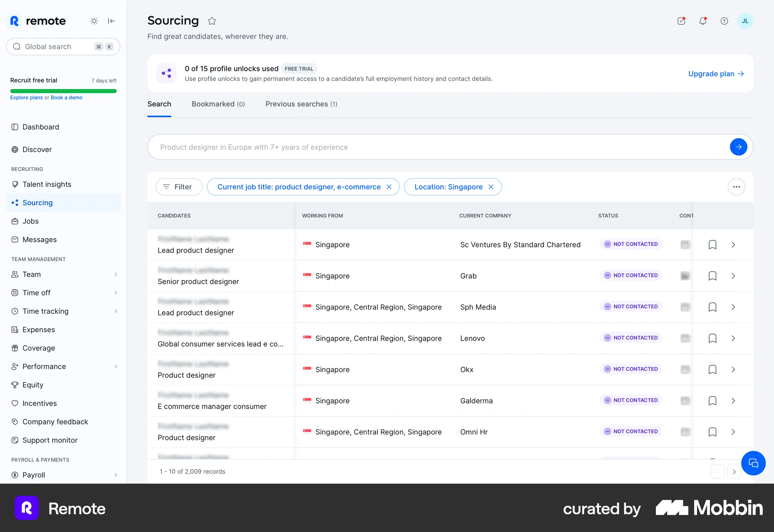This screenshot has width=774, height=532.
Task: Submit the candidate search with the arrow button
Action: pos(738,147)
